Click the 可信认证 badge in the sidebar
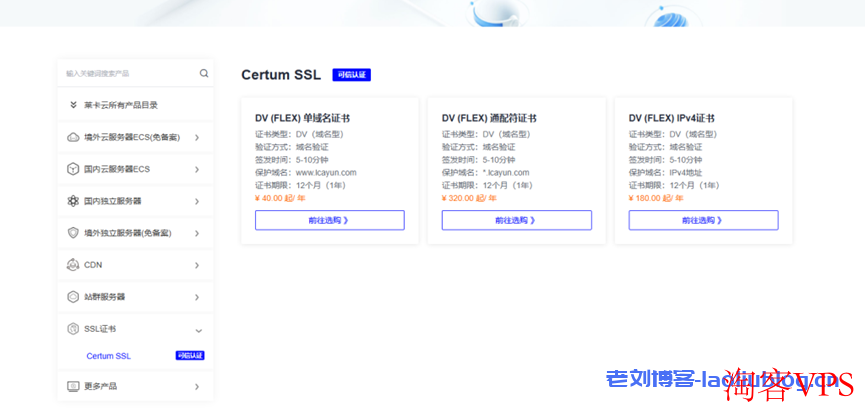Screen dimensions: 865x417 (190, 356)
